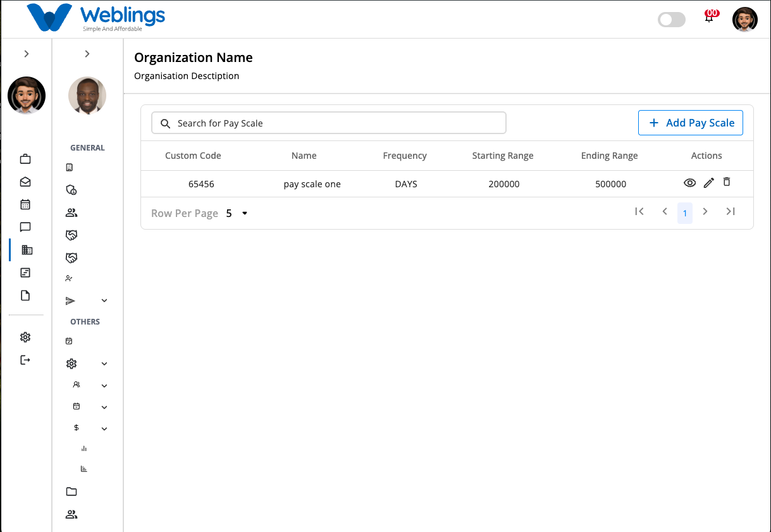771x532 pixels.
Task: Open the mail envelope icon in the sidebar
Action: tap(25, 182)
